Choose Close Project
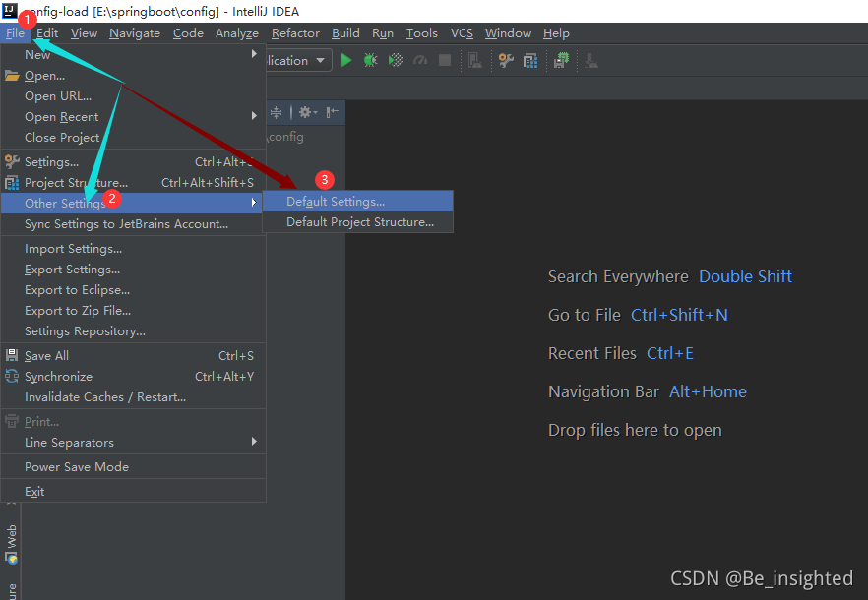Viewport: 868px width, 600px height. click(x=134, y=137)
